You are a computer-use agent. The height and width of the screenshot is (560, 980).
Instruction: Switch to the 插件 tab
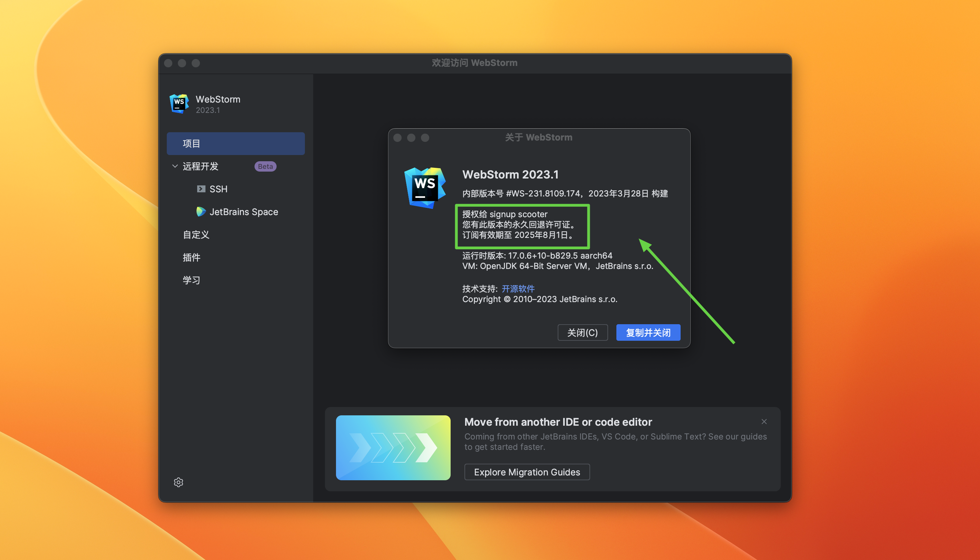pyautogui.click(x=192, y=257)
